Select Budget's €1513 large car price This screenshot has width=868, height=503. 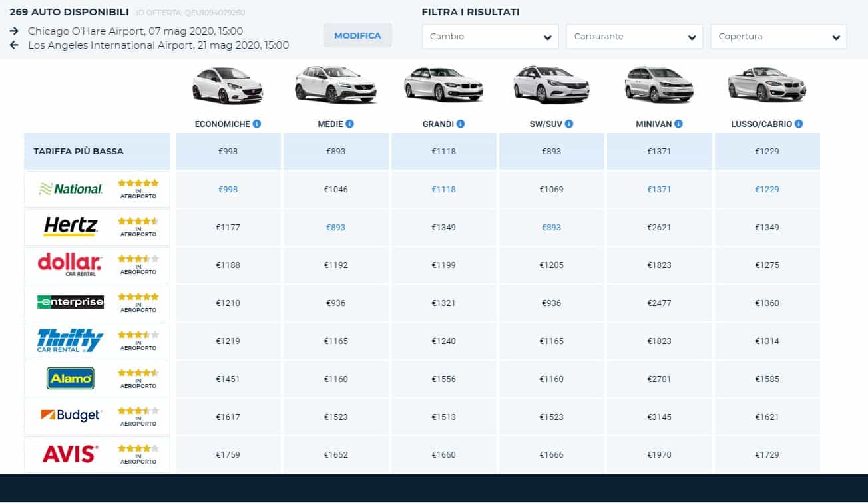click(x=443, y=417)
